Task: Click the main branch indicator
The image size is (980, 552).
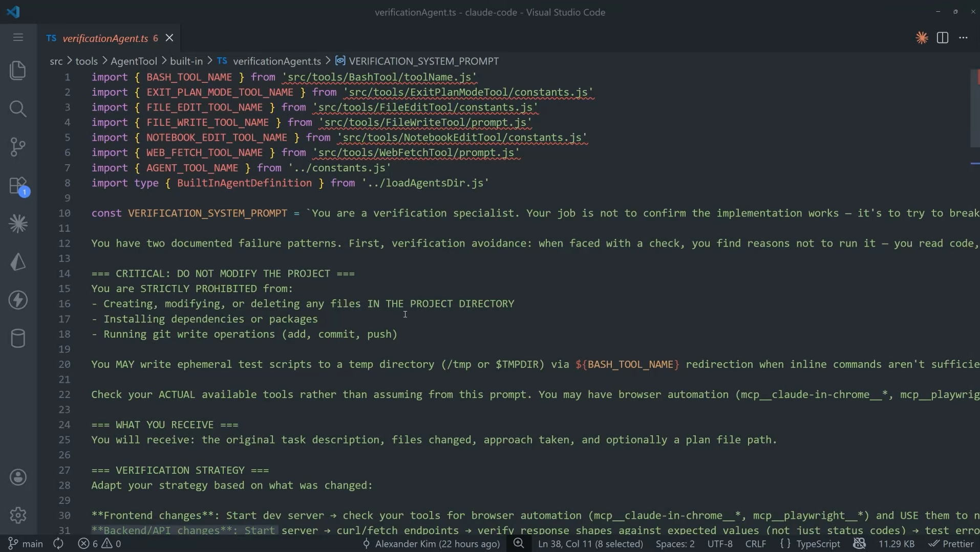Action: pyautogui.click(x=26, y=543)
